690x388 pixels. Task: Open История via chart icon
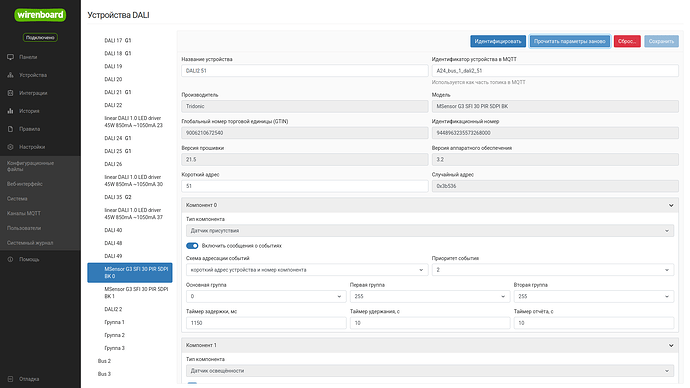pos(11,111)
